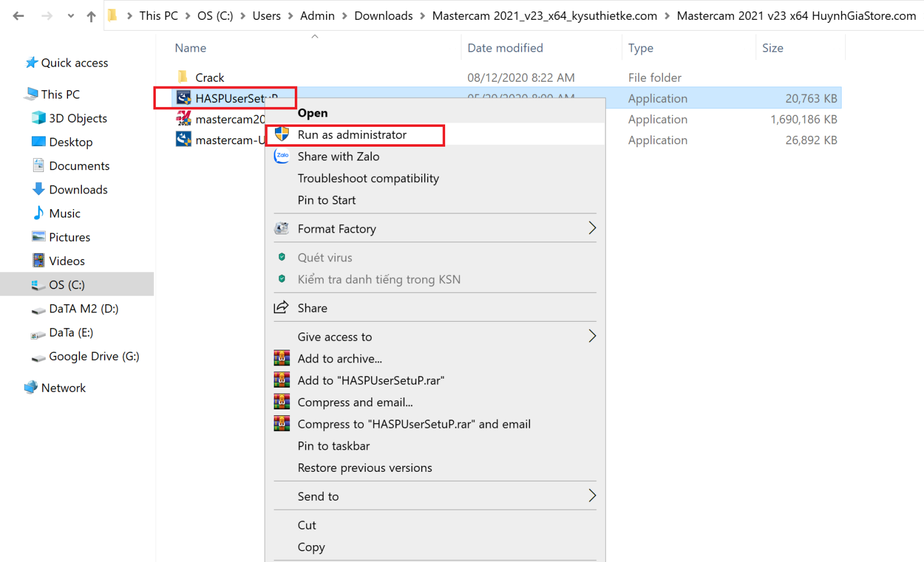Screen dimensions: 924x562
Task: Click the HASPUserSetup application file icon
Action: 183,98
